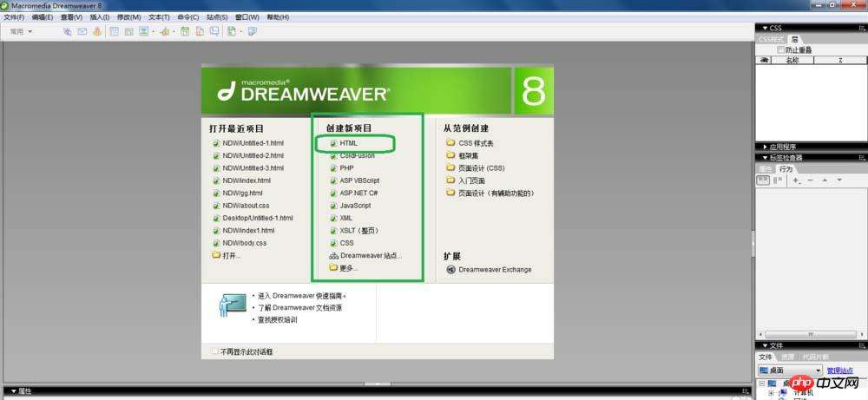Click the Hyperlink insert icon in toolbar
This screenshot has width=868, height=400.
tap(68, 31)
